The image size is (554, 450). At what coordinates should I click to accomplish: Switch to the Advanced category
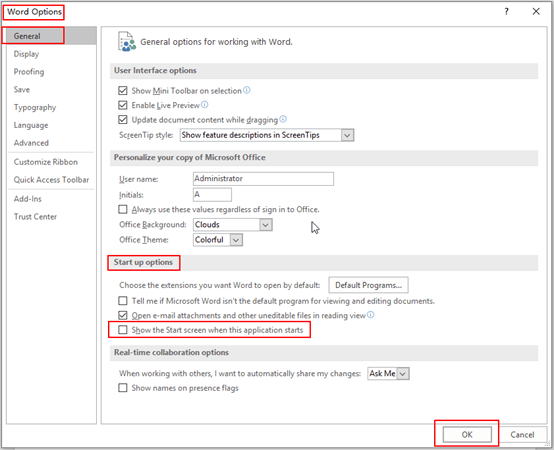[x=31, y=143]
